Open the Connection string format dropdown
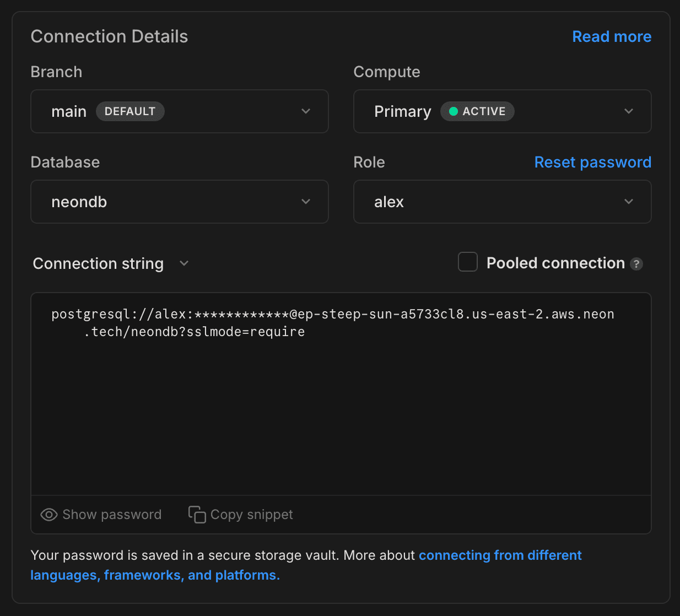 (184, 263)
